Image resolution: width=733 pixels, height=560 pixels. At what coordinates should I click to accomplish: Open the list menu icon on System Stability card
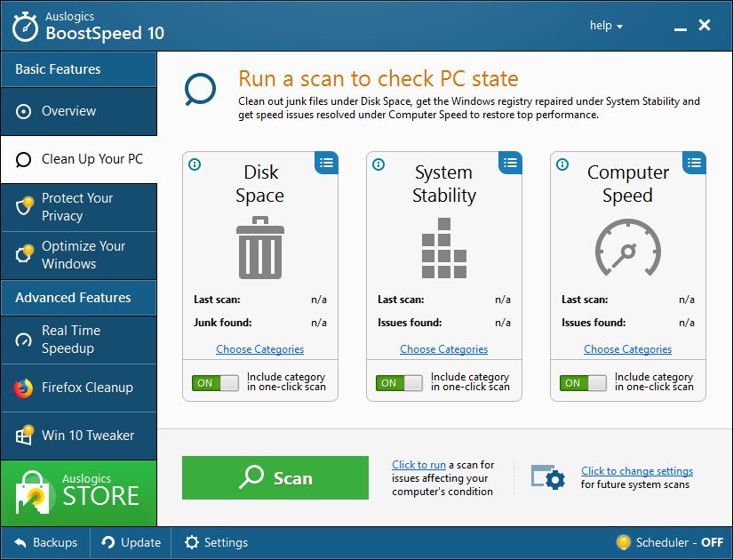(x=510, y=163)
